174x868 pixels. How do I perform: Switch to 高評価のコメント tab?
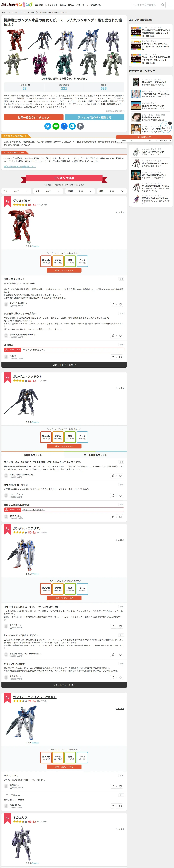coord(33,455)
